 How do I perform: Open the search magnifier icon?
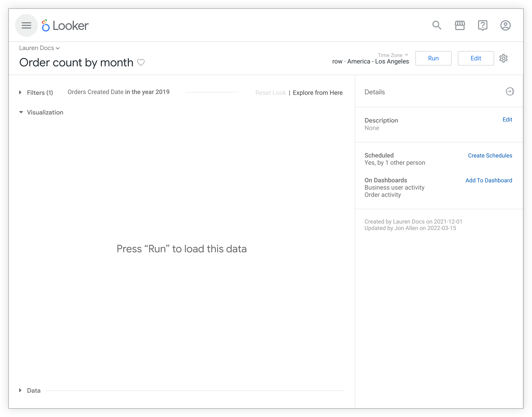pos(437,25)
